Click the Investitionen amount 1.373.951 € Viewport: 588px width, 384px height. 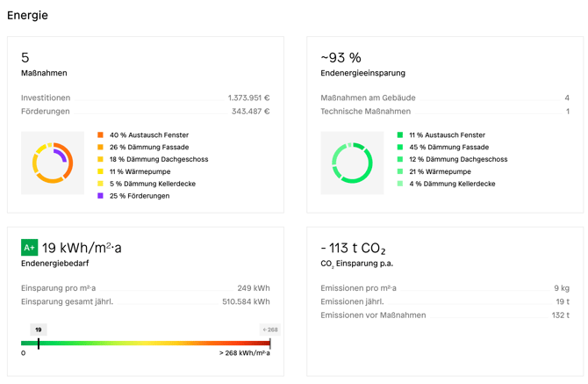point(248,98)
